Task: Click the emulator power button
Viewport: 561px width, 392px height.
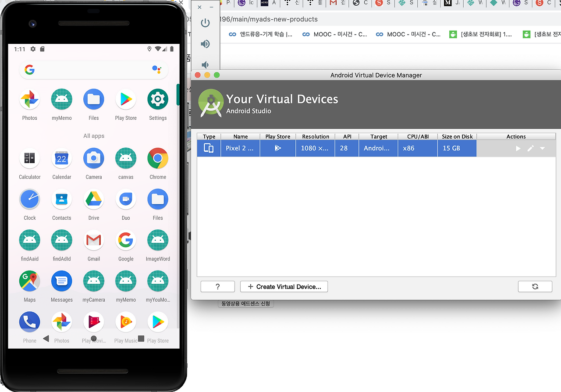Action: pyautogui.click(x=205, y=23)
